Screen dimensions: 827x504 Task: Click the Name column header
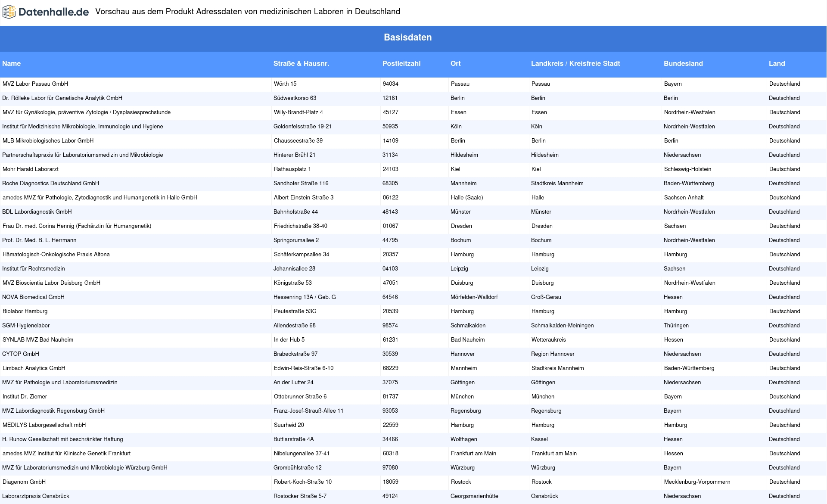12,64
